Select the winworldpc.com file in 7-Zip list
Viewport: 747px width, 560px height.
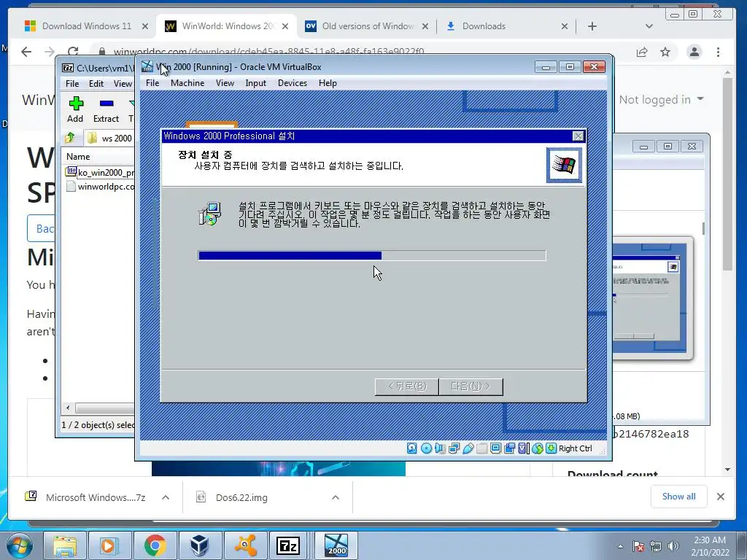coord(100,186)
